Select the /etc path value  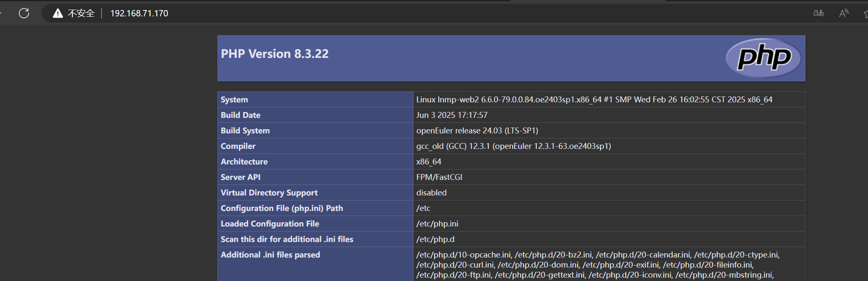424,208
